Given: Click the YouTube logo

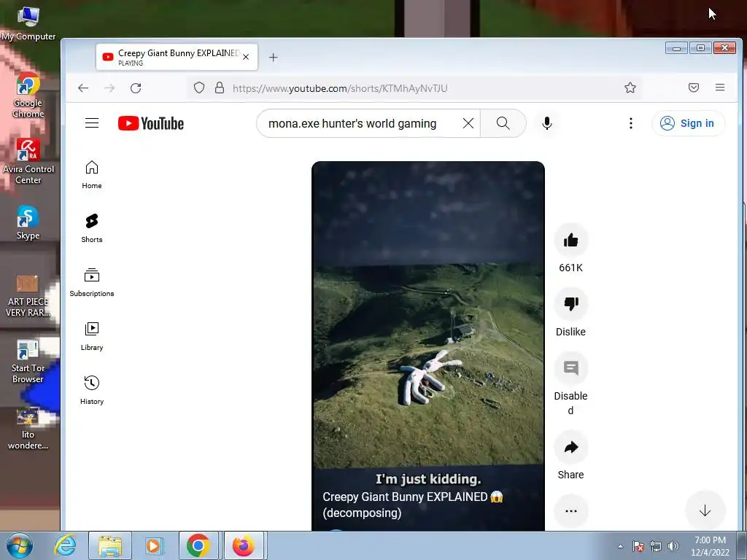Looking at the screenshot, I should click(151, 123).
